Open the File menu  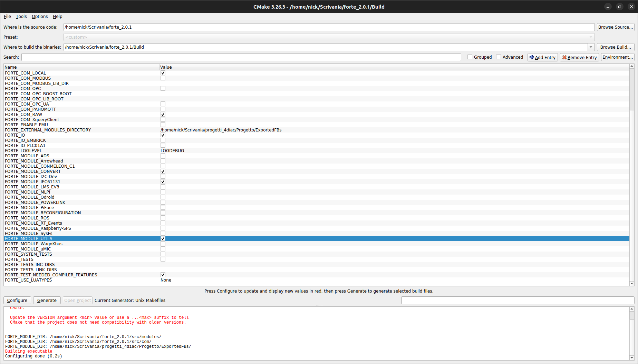tap(7, 16)
